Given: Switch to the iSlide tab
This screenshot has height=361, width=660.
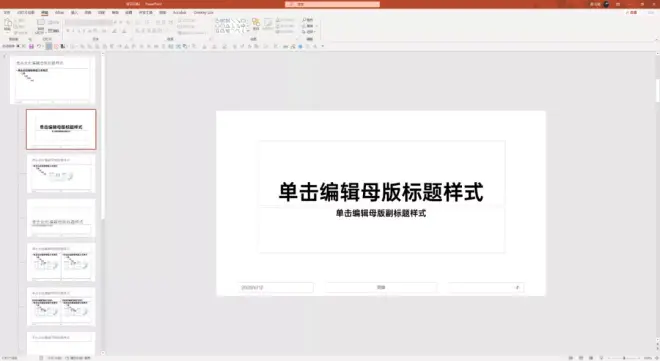Looking at the screenshot, I should click(59, 13).
